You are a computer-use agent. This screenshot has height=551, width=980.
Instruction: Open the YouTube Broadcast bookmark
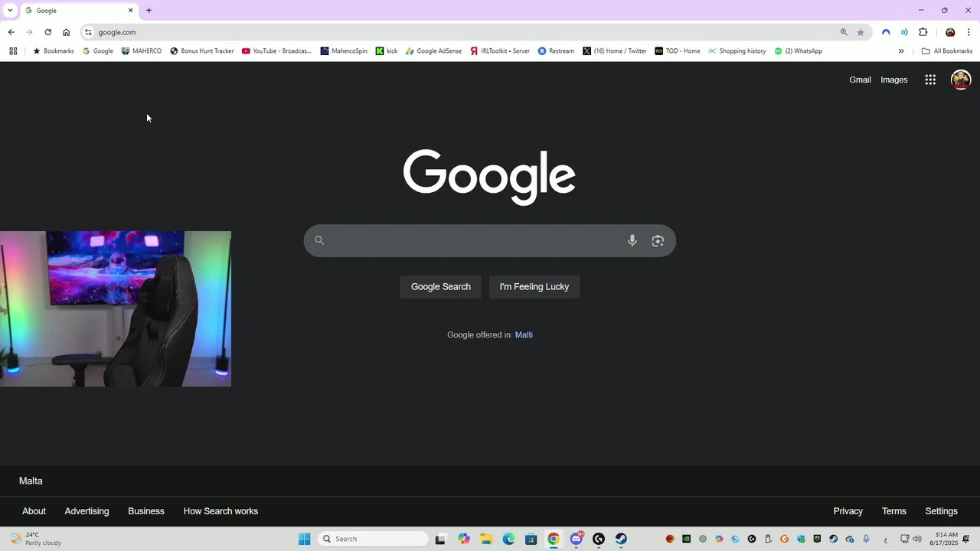pyautogui.click(x=276, y=51)
